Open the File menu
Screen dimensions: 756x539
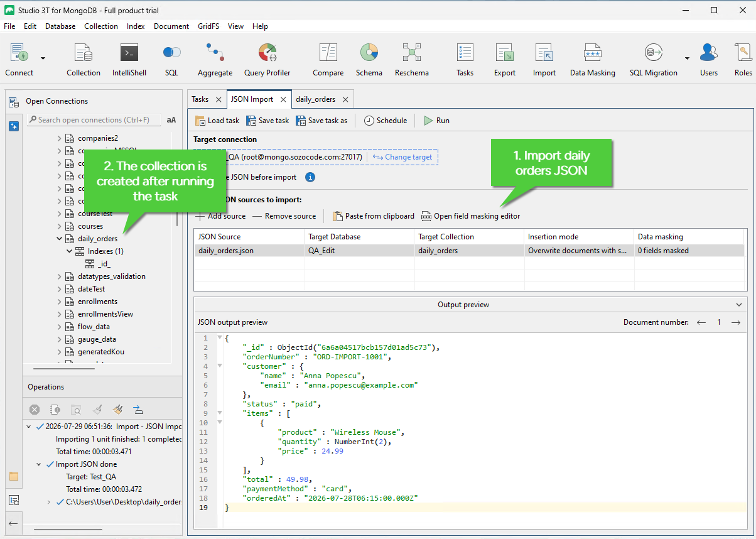pos(9,26)
